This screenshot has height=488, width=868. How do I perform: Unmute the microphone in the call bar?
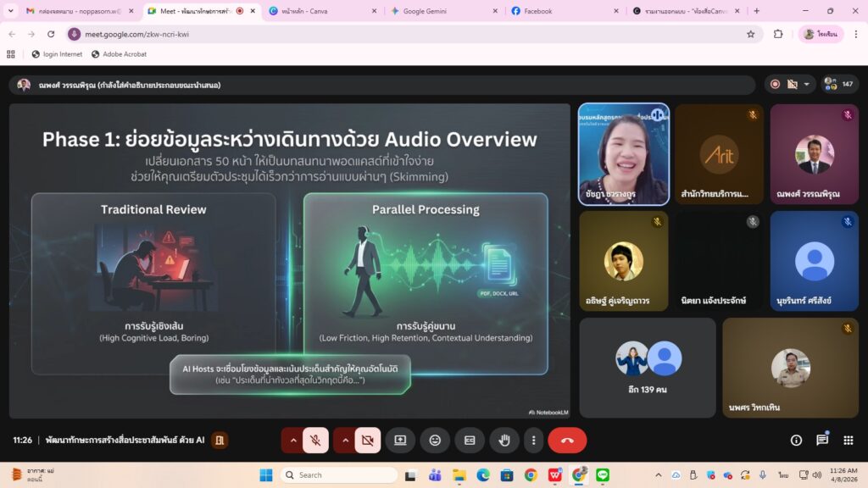pyautogui.click(x=314, y=441)
